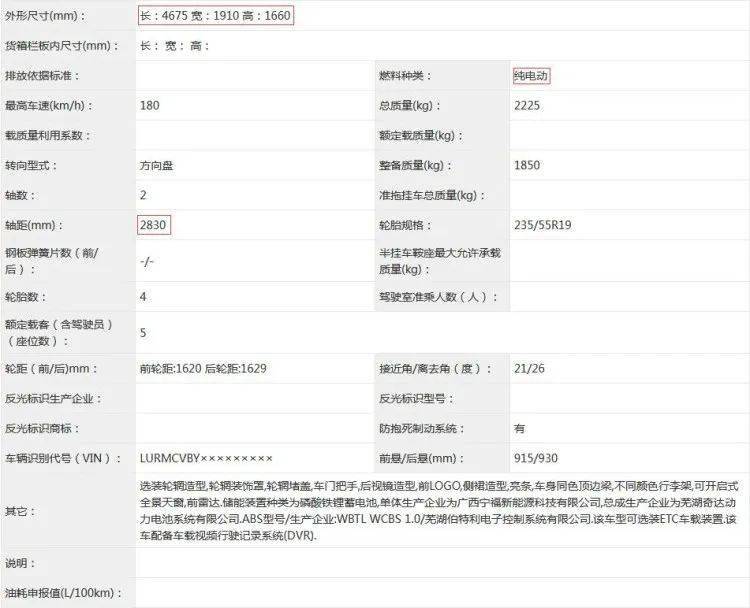Click the 转向型式 label
The height and width of the screenshot is (608, 750).
(x=31, y=166)
